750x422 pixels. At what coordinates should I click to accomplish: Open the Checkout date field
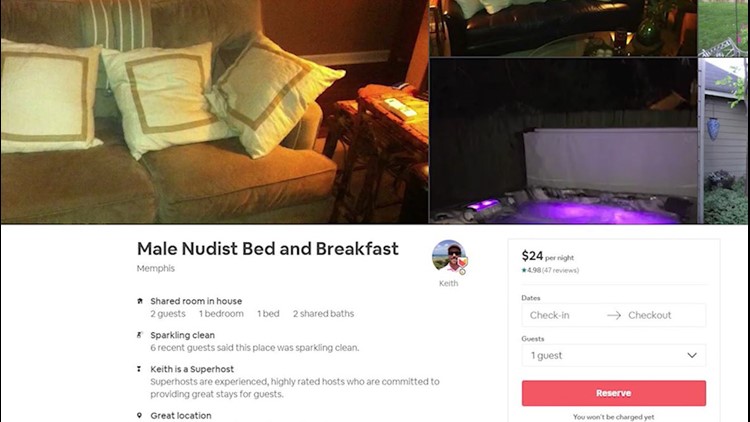click(650, 315)
